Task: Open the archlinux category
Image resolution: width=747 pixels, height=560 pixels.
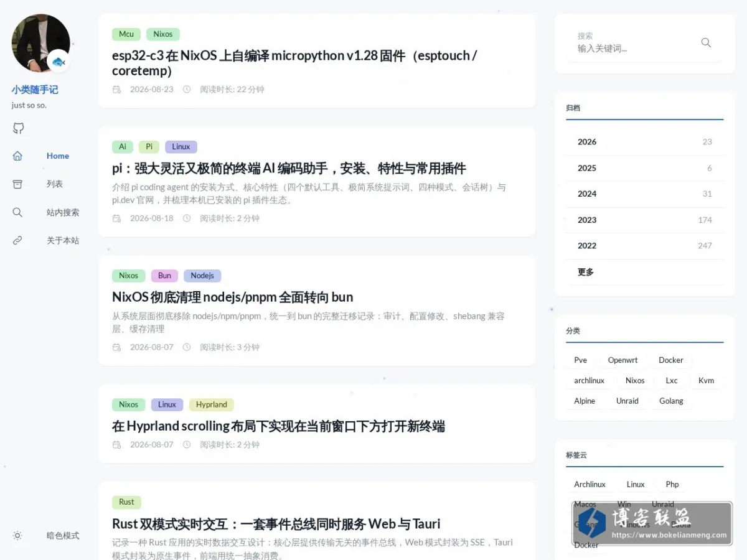Action: coord(590,381)
